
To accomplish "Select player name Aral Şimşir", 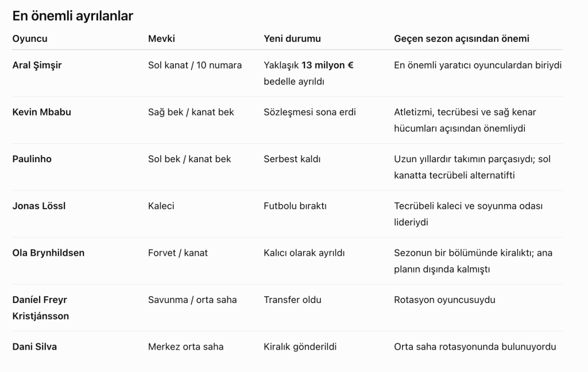I will click(37, 66).
